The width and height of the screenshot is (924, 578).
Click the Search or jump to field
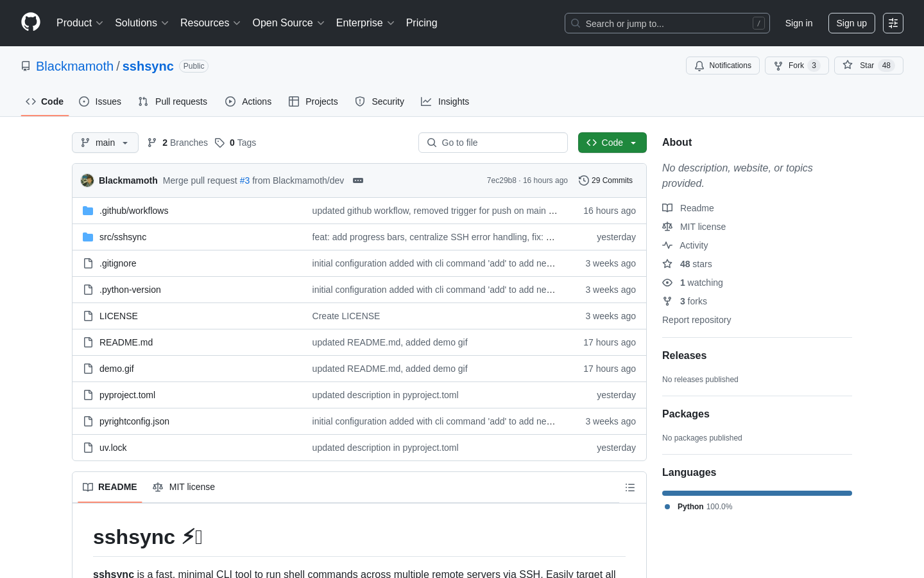pyautogui.click(x=667, y=23)
